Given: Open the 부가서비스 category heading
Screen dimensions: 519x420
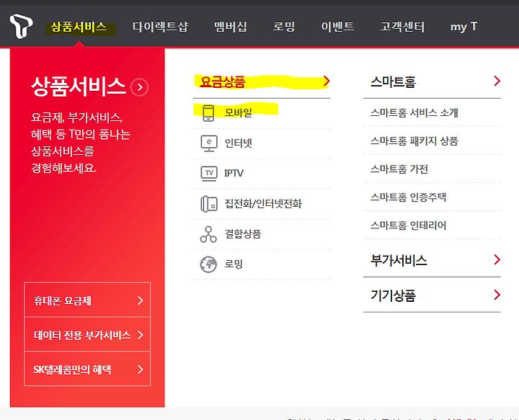Looking at the screenshot, I should 399,261.
